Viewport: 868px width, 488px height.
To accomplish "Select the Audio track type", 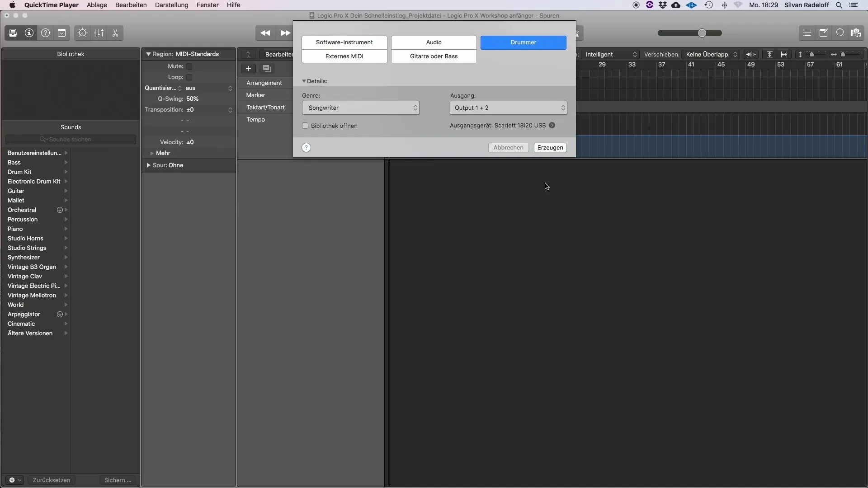I will pos(434,42).
